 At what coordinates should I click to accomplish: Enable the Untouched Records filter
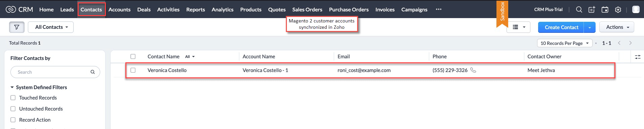13,109
